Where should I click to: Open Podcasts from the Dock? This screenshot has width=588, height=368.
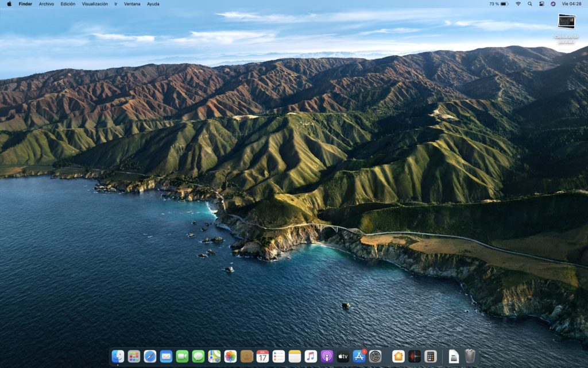tap(327, 356)
